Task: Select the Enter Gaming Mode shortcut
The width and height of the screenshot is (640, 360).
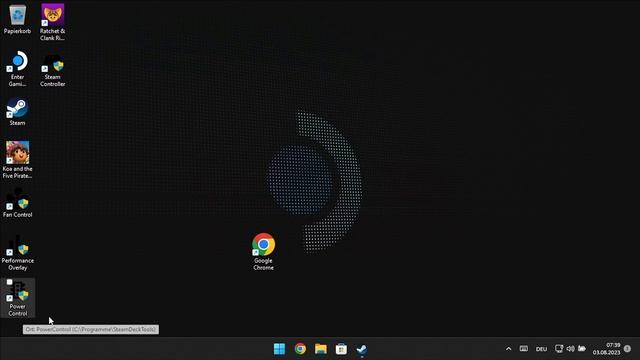Action: pos(18,68)
